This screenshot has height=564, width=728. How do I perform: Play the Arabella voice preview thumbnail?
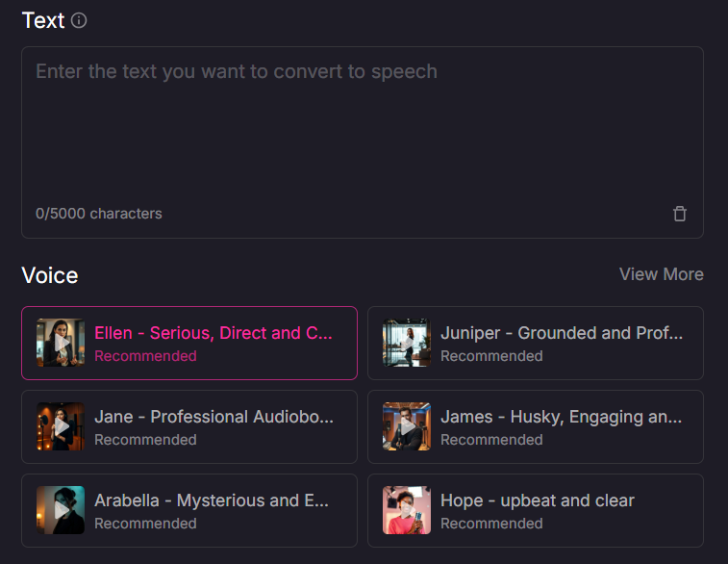[x=61, y=510]
